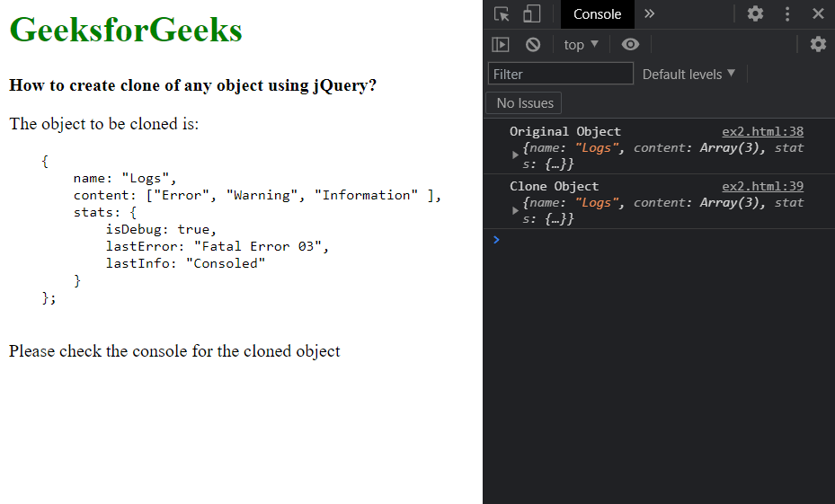Click the 'How to create clone' heading text
Viewport: 835px width, 504px height.
coord(192,85)
